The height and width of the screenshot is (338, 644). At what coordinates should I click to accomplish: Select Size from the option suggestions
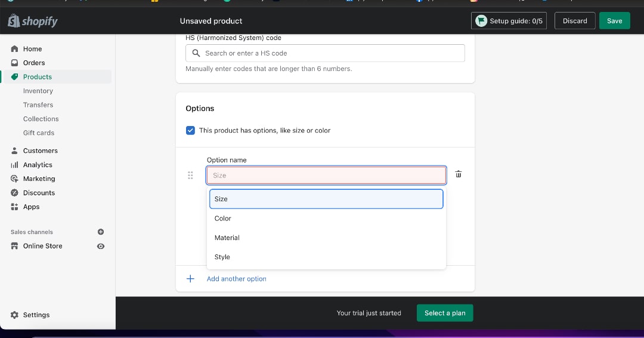point(326,199)
